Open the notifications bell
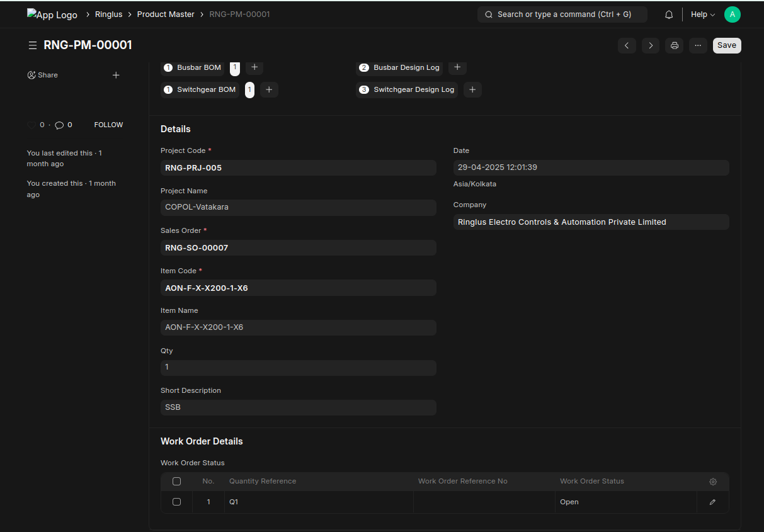Viewport: 764px width, 532px height. click(x=669, y=14)
